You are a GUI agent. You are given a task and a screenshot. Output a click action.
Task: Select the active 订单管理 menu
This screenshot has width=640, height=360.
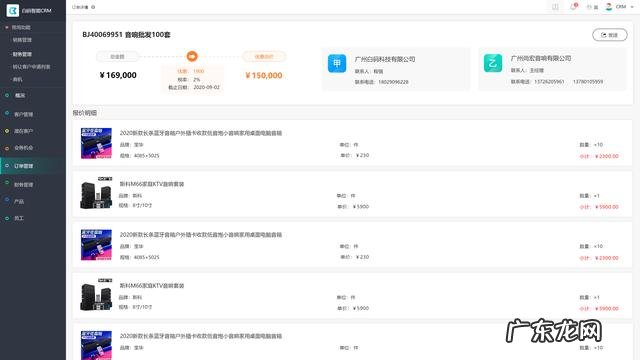(24, 166)
